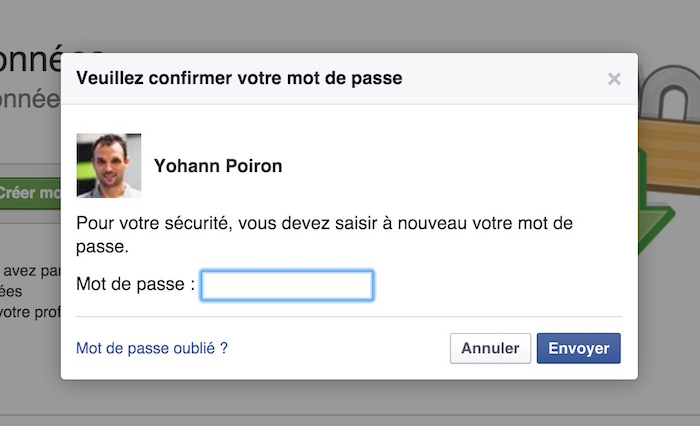This screenshot has height=426, width=700.
Task: Click Yohann Poiron's profile picture
Action: coord(108,165)
